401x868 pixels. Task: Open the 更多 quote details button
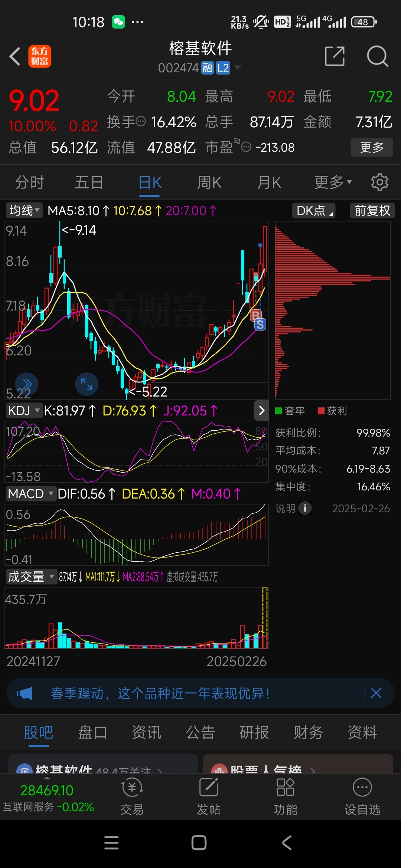click(x=372, y=147)
